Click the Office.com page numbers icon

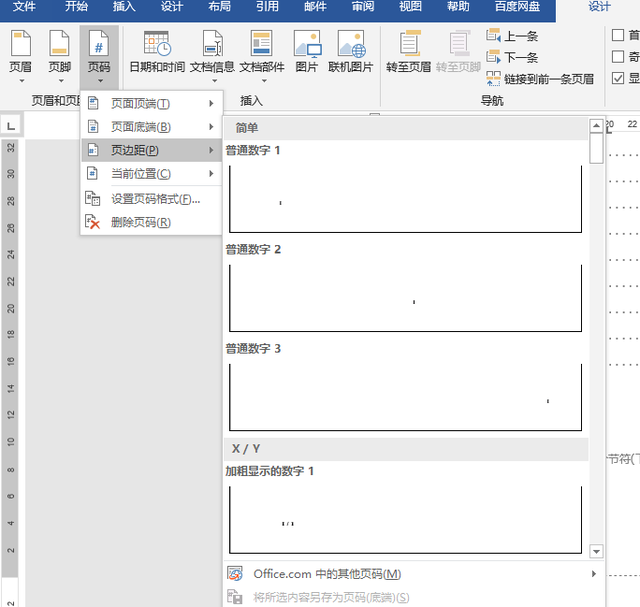tap(235, 574)
